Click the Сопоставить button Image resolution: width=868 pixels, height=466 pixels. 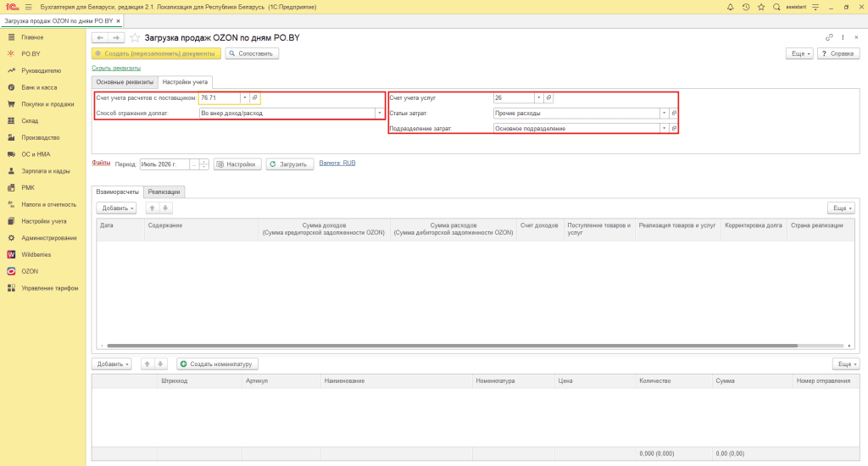pyautogui.click(x=252, y=53)
